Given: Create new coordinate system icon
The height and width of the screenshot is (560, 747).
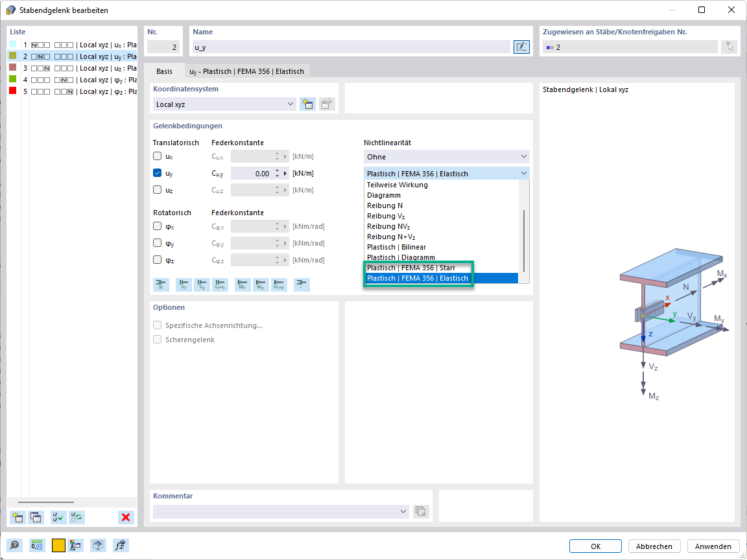Looking at the screenshot, I should pos(308,104).
